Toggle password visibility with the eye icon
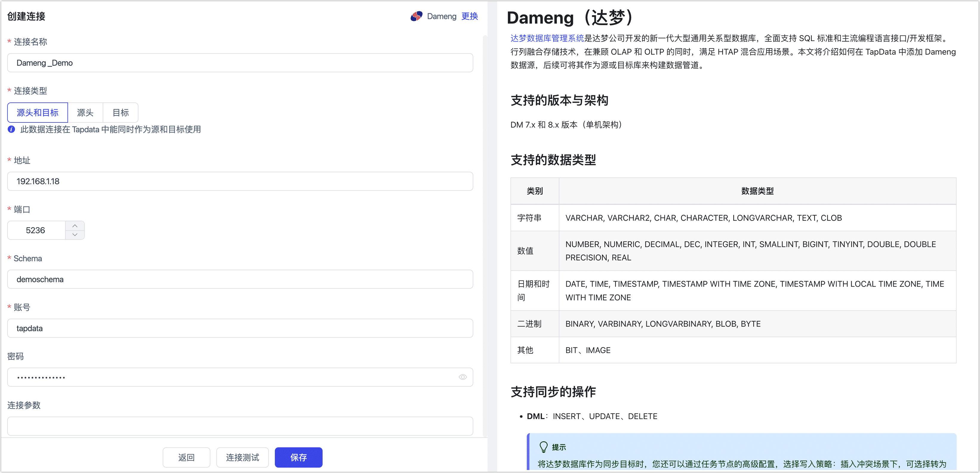 click(463, 377)
